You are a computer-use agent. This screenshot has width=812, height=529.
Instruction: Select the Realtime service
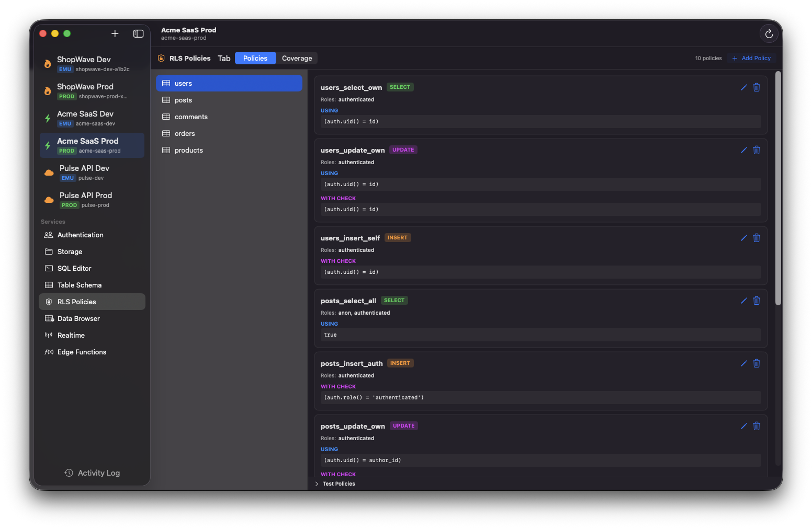click(71, 335)
